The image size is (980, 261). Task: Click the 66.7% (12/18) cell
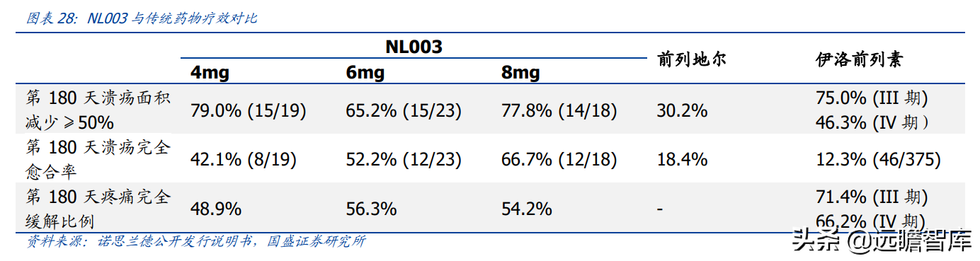click(559, 160)
